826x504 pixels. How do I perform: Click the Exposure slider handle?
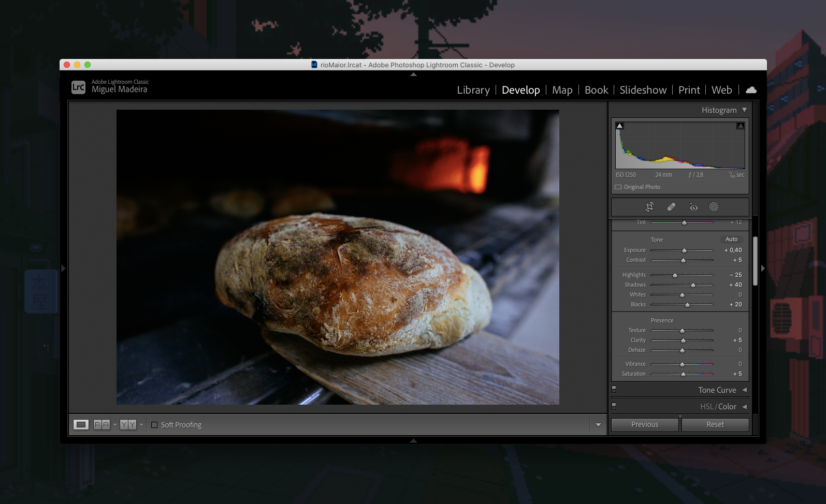point(684,250)
